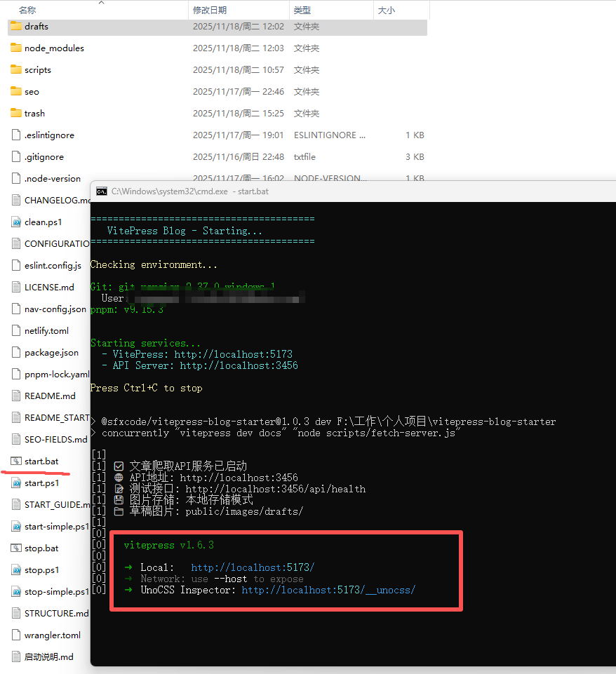Click the 类型 column header
616x674 pixels.
pyautogui.click(x=302, y=11)
